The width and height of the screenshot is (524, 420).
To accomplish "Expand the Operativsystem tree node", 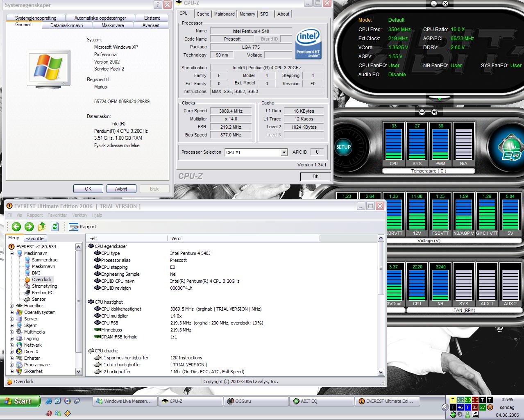I will pos(12,312).
